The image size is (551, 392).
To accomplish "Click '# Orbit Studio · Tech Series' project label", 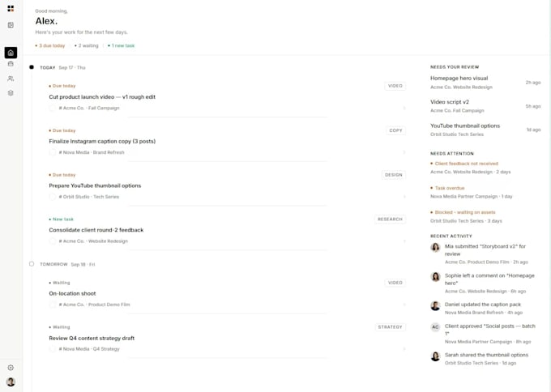I will (x=89, y=197).
